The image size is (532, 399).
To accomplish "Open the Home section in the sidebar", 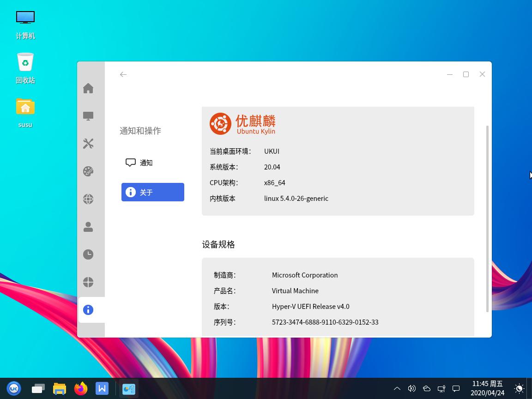I will (88, 88).
